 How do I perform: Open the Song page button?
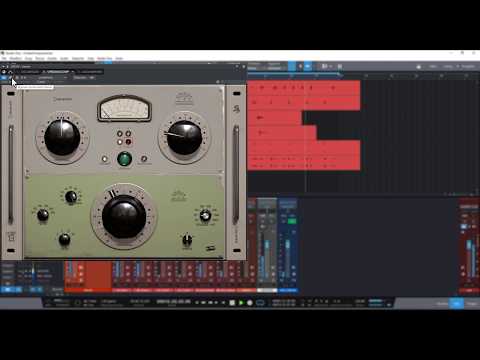[x=448, y=67]
